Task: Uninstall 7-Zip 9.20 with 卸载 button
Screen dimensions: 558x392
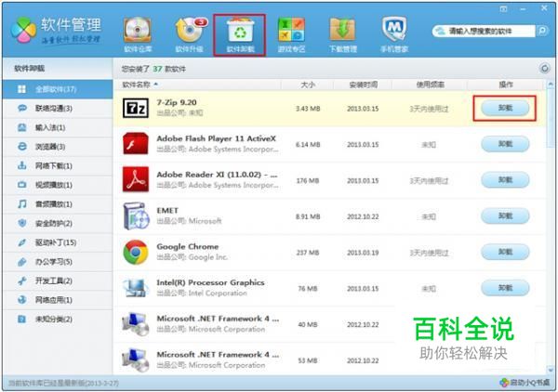Action: [505, 108]
